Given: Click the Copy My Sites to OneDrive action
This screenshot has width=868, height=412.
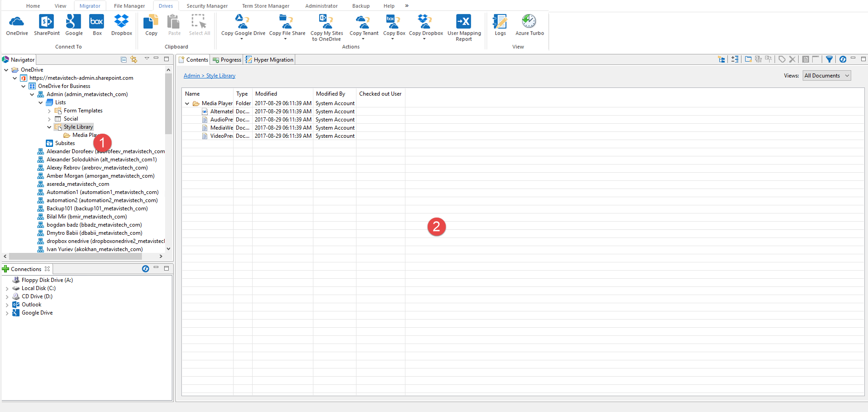Looking at the screenshot, I should point(326,27).
